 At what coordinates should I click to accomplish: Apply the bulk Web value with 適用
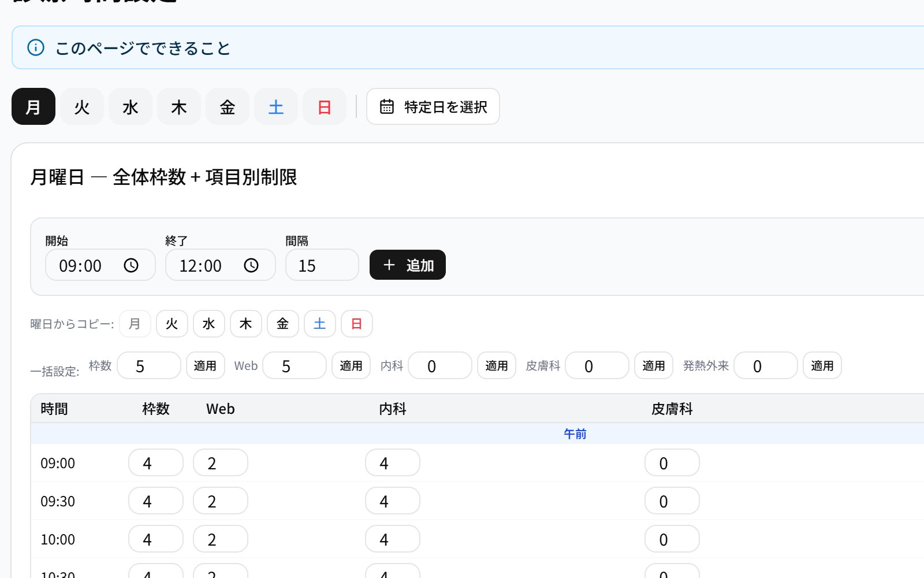(351, 365)
